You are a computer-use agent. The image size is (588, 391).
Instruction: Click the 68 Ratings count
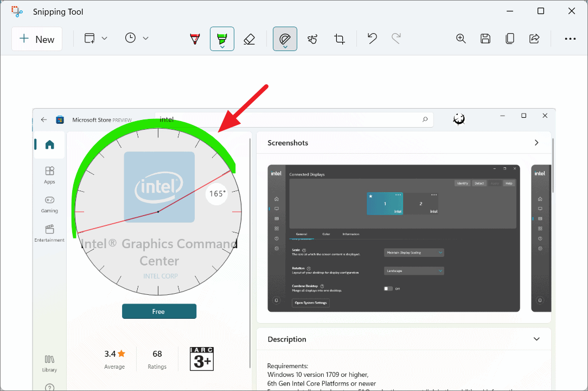[157, 359]
